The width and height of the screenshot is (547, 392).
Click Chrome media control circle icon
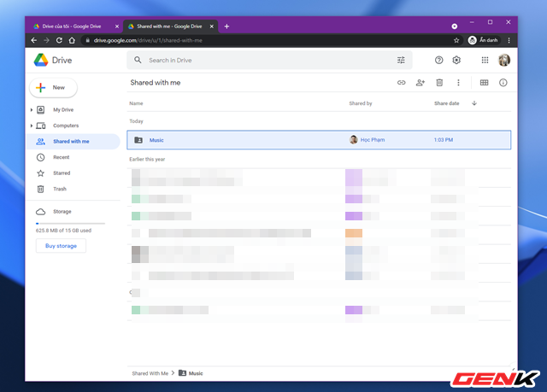point(454,26)
